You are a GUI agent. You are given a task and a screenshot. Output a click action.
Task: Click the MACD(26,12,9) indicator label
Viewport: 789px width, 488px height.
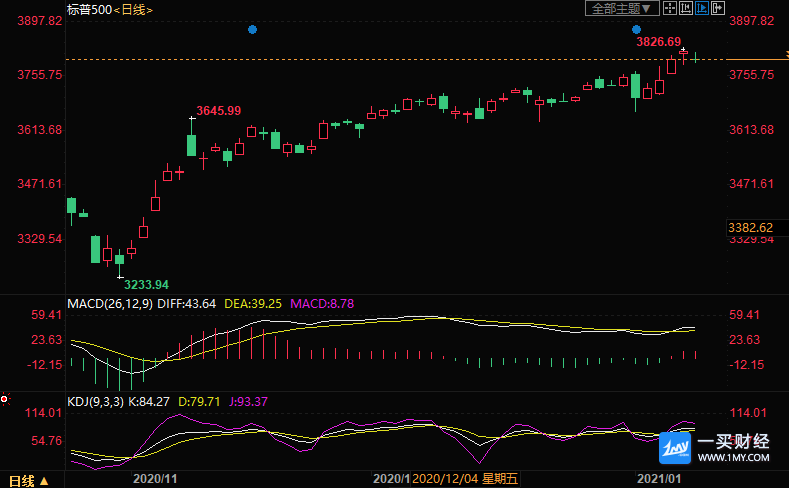coord(110,304)
